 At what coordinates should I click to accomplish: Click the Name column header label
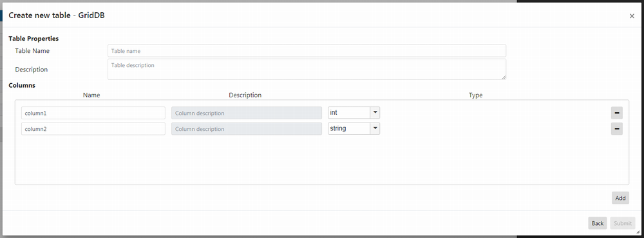coord(91,95)
